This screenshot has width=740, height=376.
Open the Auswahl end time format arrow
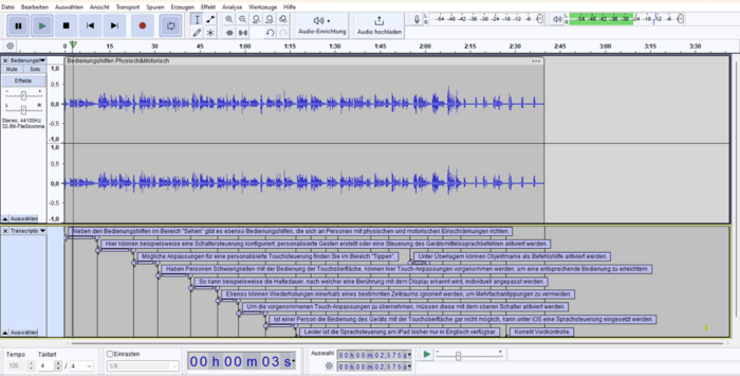(x=409, y=367)
